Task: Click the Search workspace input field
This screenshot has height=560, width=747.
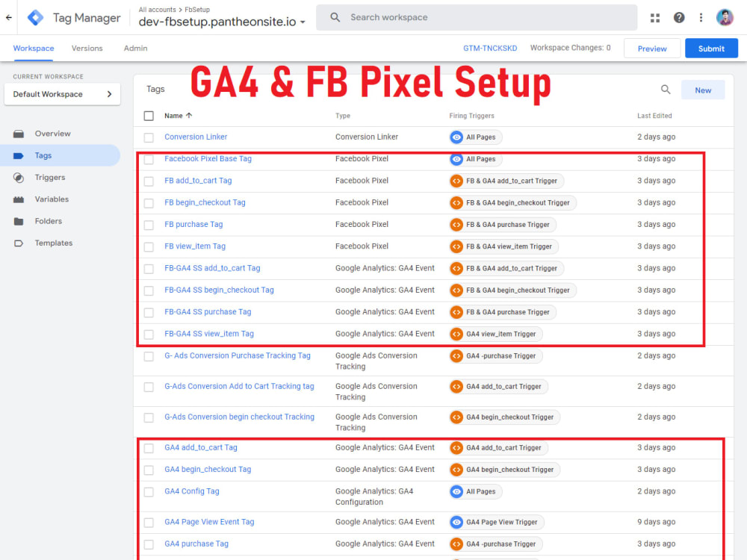Action: point(477,18)
